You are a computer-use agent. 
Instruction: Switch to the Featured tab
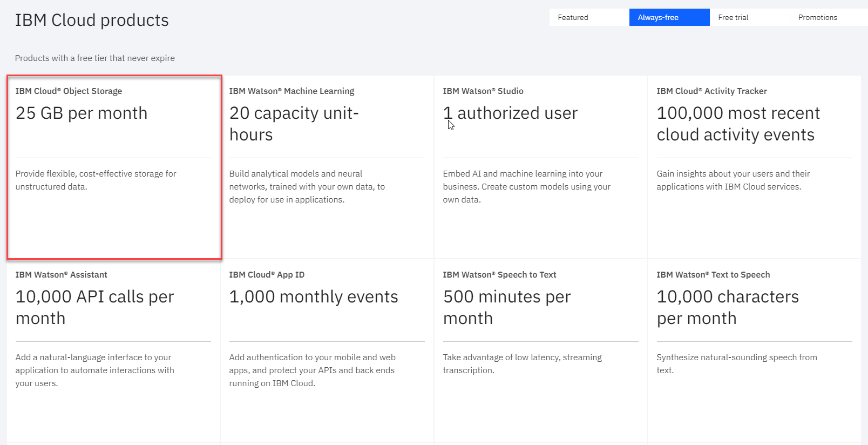pyautogui.click(x=589, y=17)
